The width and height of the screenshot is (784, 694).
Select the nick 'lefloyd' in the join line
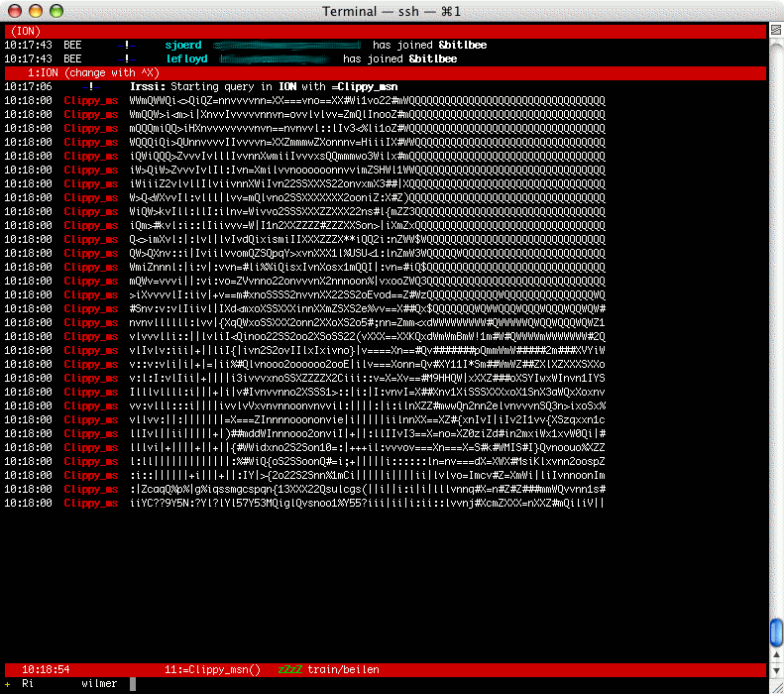coord(186,59)
